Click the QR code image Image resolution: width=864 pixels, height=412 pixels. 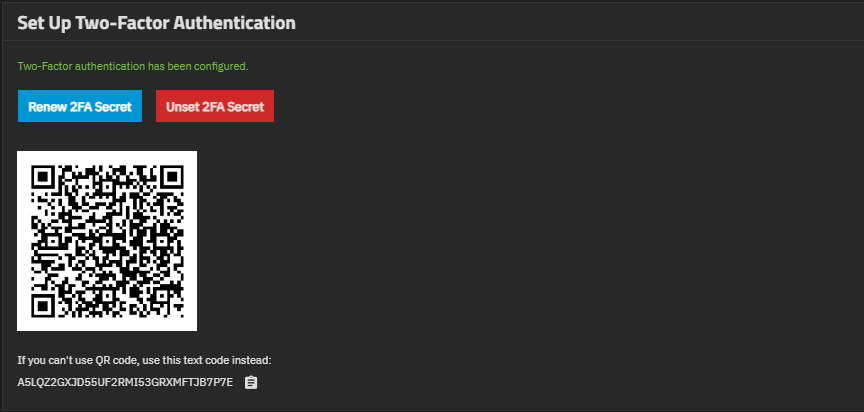click(x=107, y=240)
